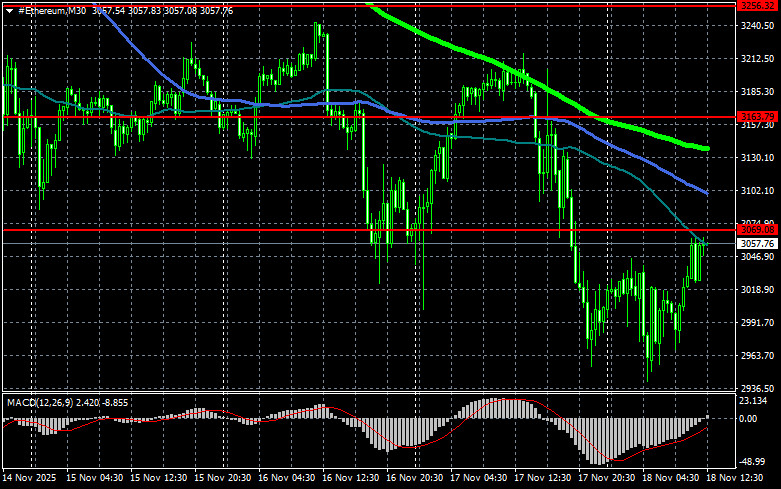Click the 3102.10 price scale label

click(758, 191)
